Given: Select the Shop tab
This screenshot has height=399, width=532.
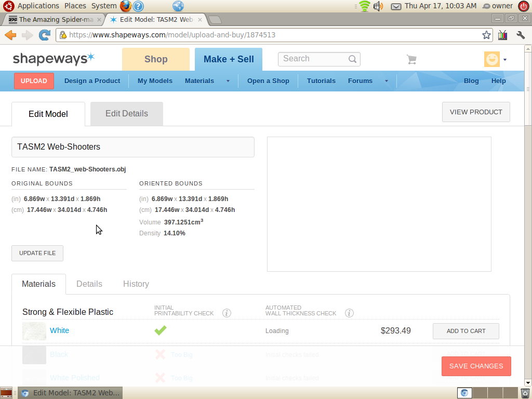Looking at the screenshot, I should pyautogui.click(x=156, y=59).
